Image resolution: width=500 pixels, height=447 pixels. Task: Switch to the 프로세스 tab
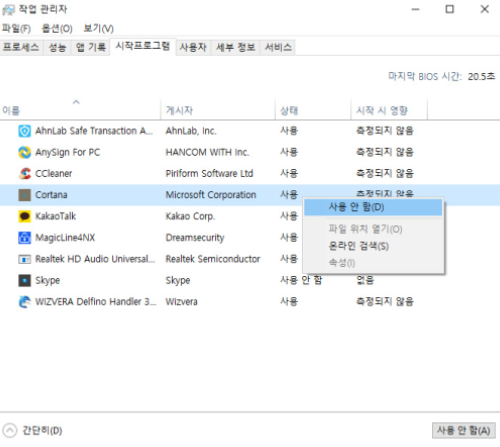21,47
